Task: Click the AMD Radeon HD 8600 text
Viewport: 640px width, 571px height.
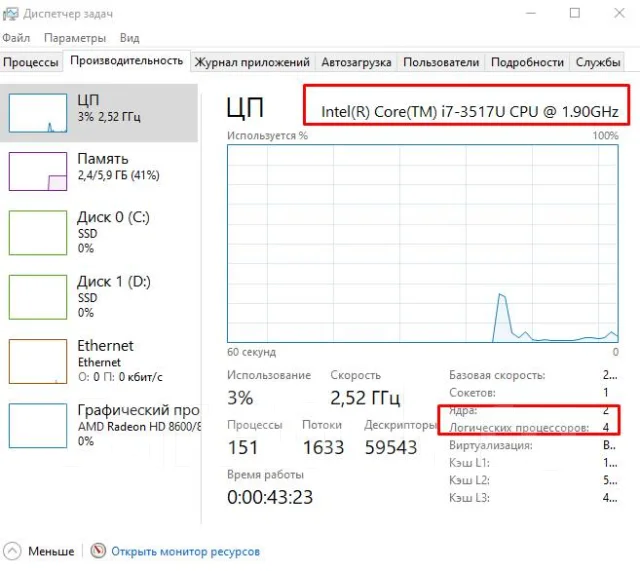Action: 139,427
